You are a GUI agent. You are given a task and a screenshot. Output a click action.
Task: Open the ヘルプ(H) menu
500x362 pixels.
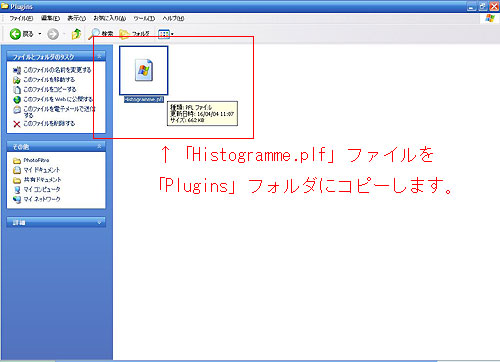pyautogui.click(x=173, y=18)
